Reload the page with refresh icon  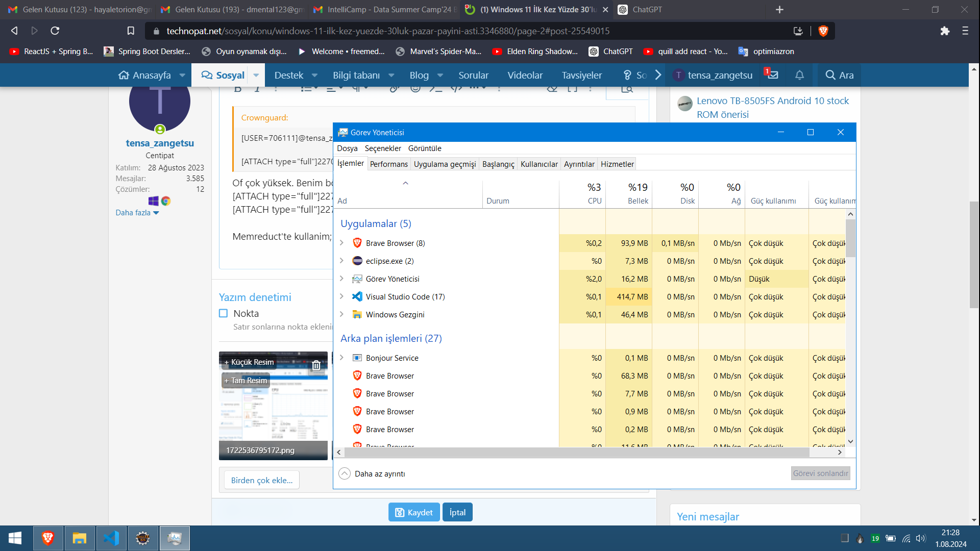coord(55,31)
